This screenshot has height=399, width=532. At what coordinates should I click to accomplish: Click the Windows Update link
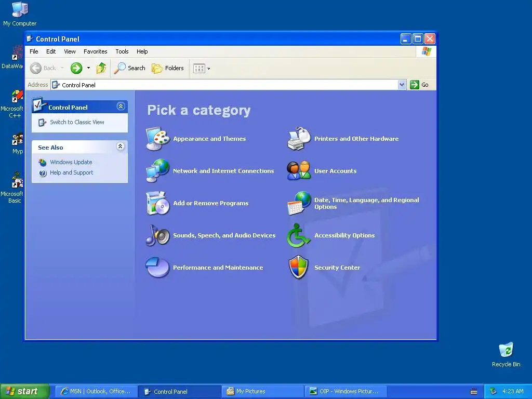[x=71, y=162]
